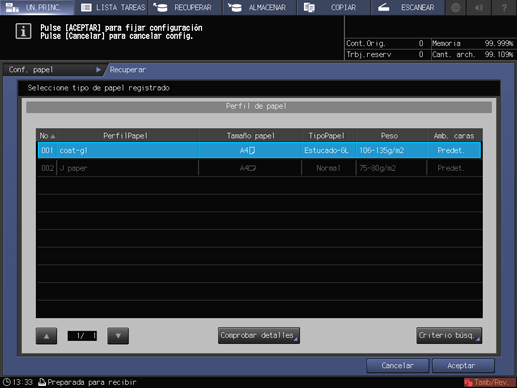This screenshot has width=517, height=388.
Task: Click the globe network icon
Action: [x=456, y=7]
